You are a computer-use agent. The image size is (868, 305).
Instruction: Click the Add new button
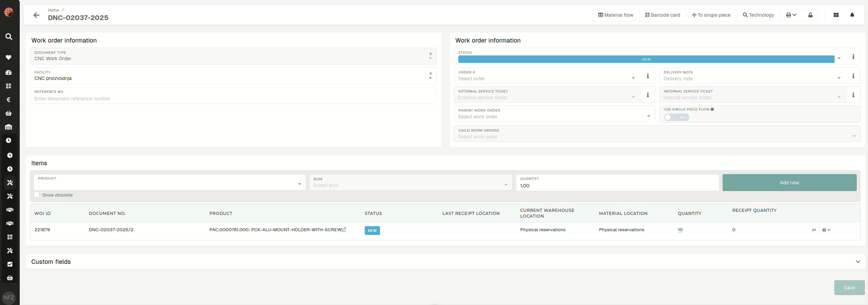pos(789,183)
